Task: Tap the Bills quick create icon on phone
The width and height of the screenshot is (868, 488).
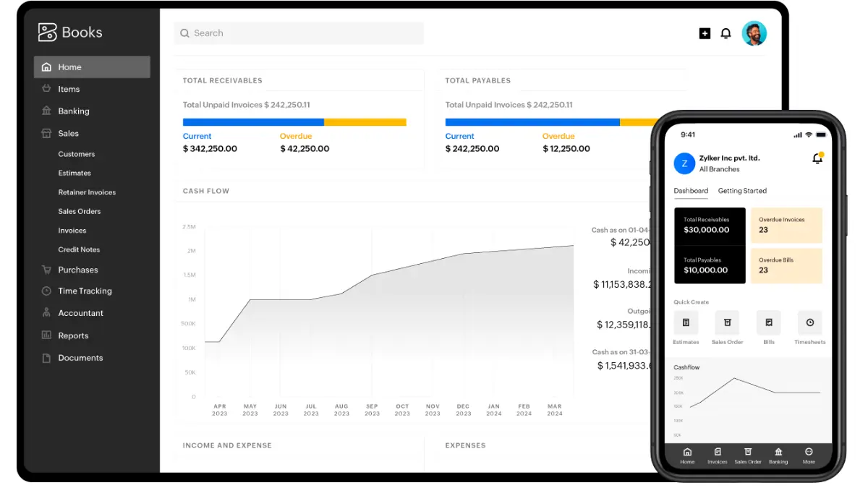Action: pos(768,322)
